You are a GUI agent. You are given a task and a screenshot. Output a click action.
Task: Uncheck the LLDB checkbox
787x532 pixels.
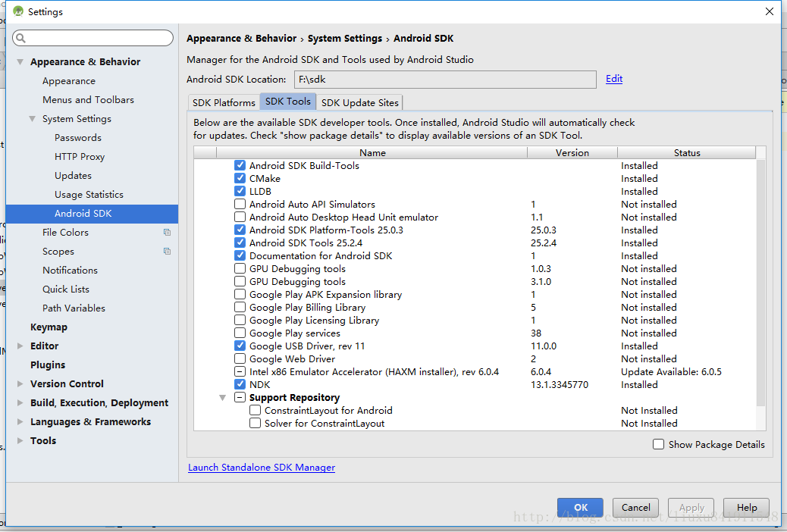(x=240, y=191)
